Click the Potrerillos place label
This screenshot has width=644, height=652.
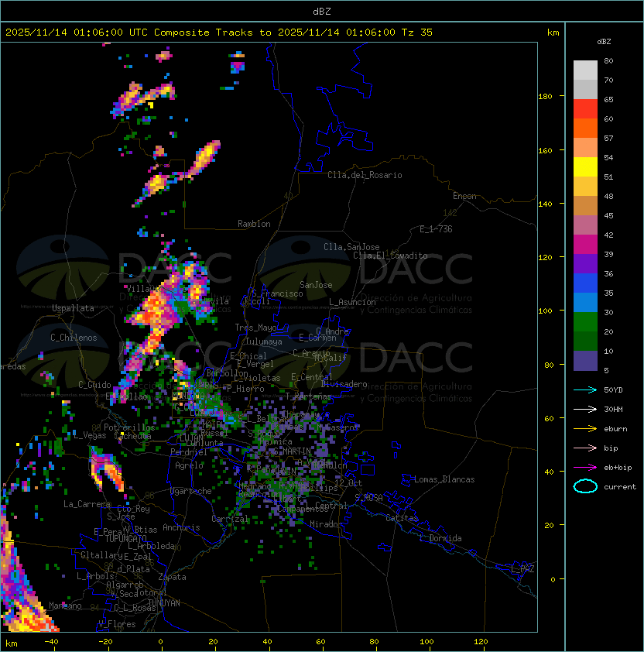[129, 427]
